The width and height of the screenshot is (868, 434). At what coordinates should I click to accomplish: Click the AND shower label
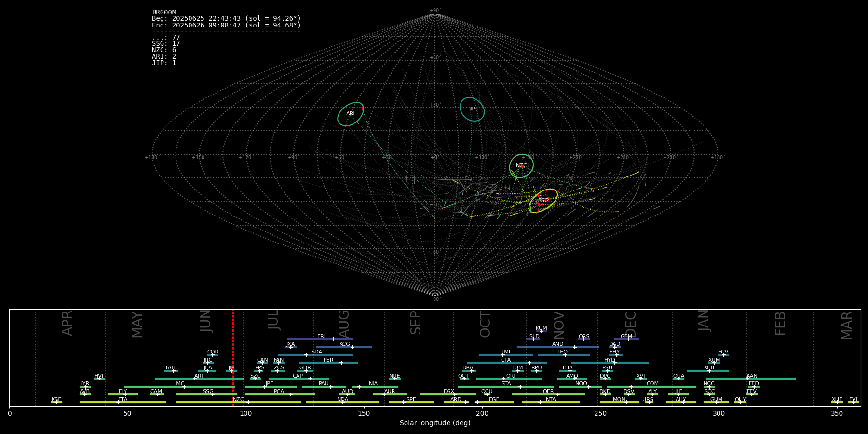tap(558, 344)
